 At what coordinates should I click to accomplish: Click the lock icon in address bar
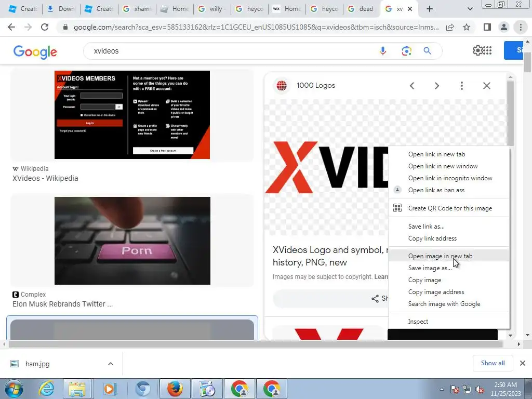pyautogui.click(x=65, y=27)
